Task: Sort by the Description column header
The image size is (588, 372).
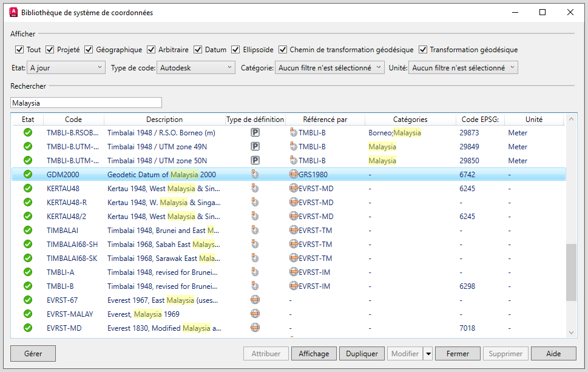Action: [164, 120]
